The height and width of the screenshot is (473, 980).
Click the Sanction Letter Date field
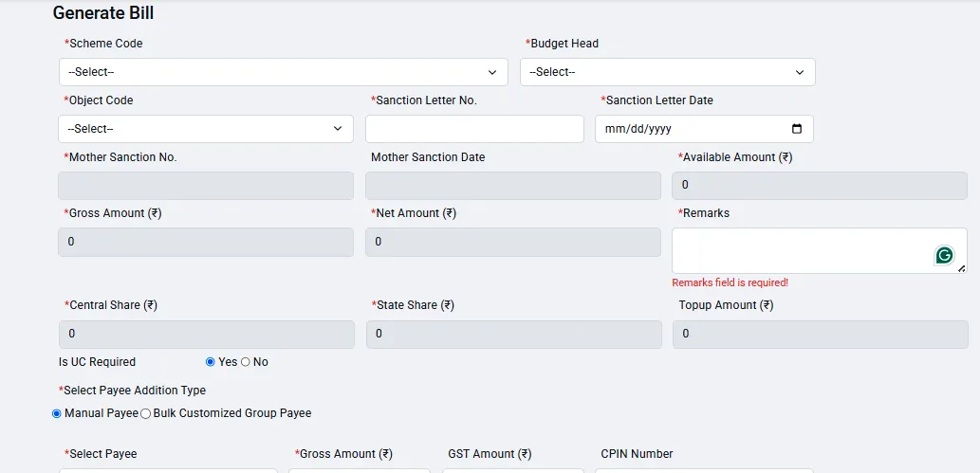pyautogui.click(x=693, y=129)
